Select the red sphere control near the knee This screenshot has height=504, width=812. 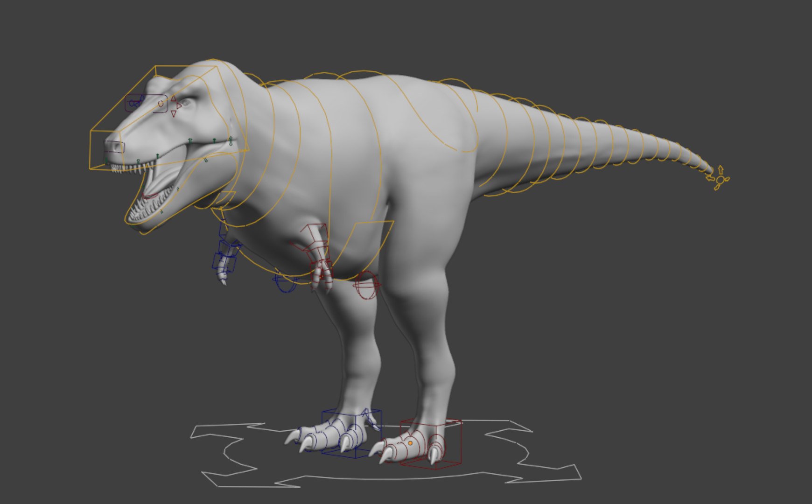[x=366, y=285]
